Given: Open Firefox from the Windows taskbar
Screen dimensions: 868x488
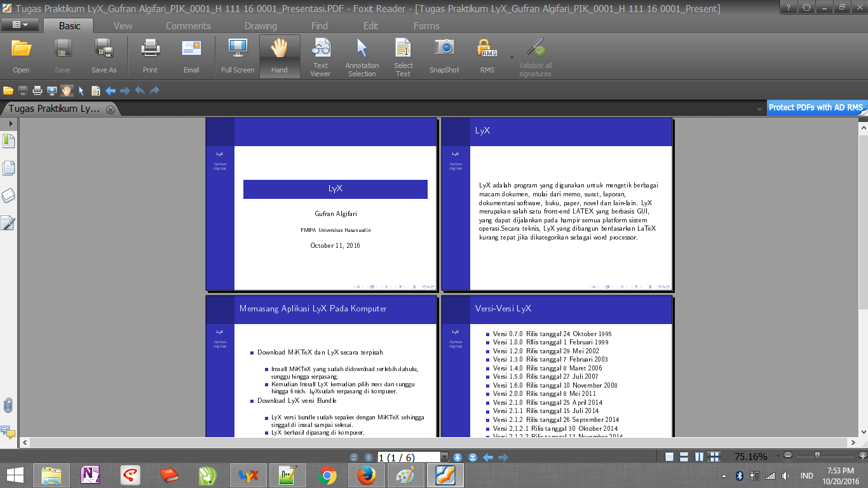Looking at the screenshot, I should tap(365, 475).
